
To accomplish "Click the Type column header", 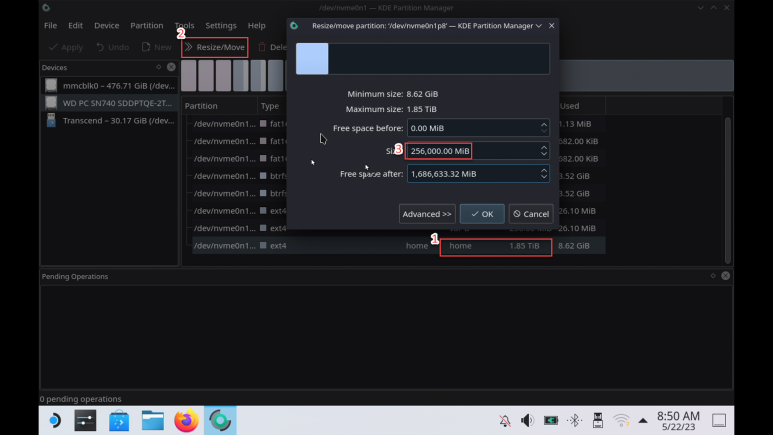I will 270,106.
